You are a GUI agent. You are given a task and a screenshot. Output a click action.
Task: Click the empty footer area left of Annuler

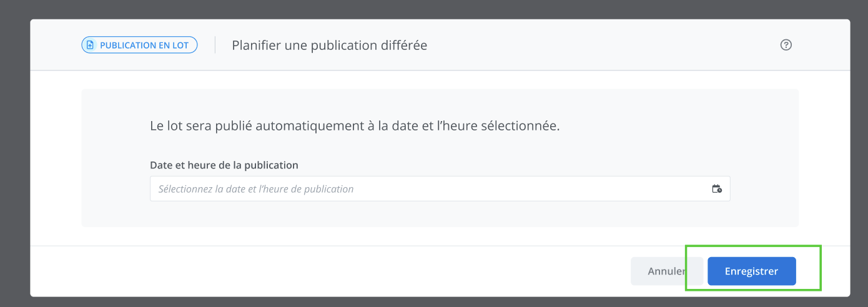tap(312, 271)
